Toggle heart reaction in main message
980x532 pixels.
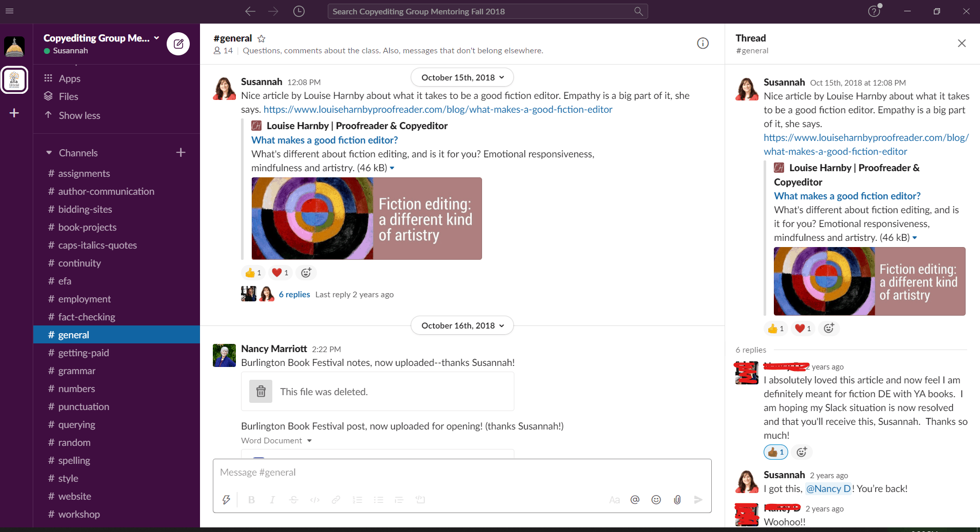click(280, 273)
